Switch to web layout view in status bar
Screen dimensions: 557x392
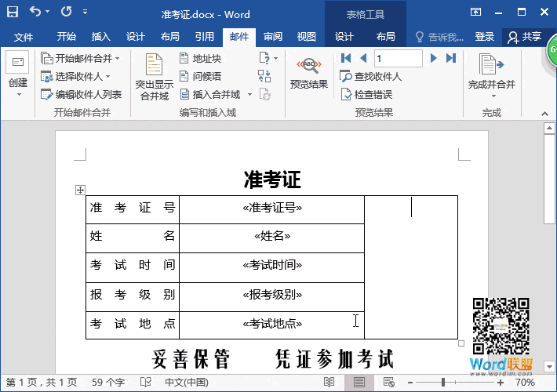click(x=390, y=382)
